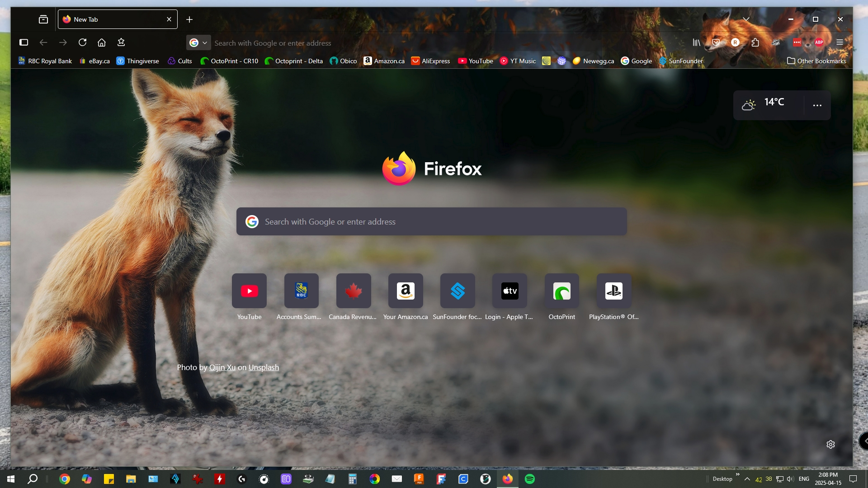Open the Octoprint - Delta bookmark
Screen dimensions: 868x488
[x=294, y=61]
